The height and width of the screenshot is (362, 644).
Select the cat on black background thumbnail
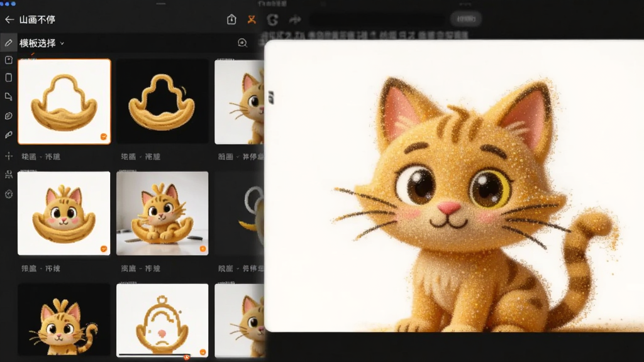pos(64,319)
